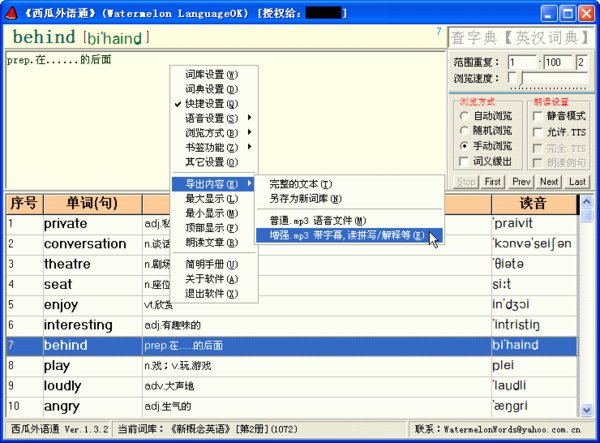Export 完整的文本 from submenu
The width and height of the screenshot is (600, 443).
[x=349, y=184]
